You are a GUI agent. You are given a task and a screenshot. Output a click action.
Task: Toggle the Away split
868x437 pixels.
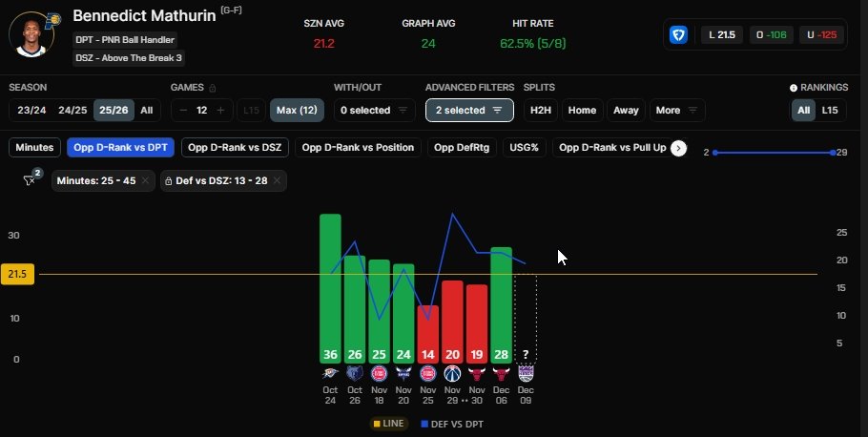tap(626, 111)
